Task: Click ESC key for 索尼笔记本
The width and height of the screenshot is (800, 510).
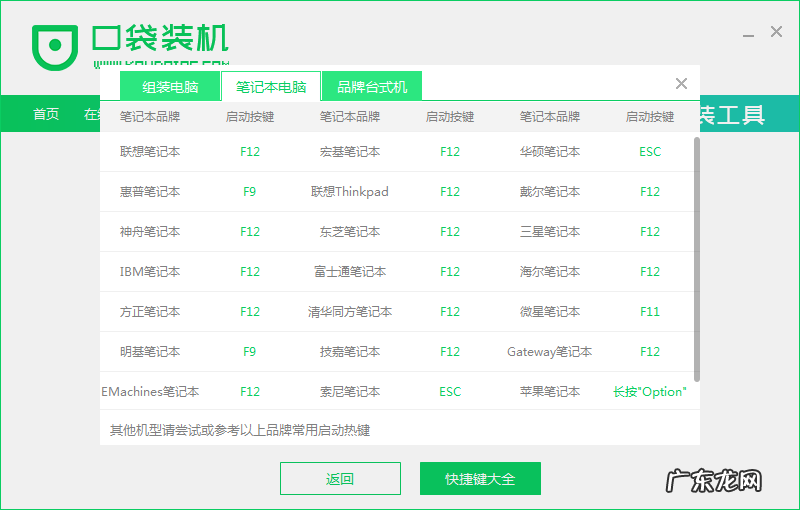Action: 450,391
